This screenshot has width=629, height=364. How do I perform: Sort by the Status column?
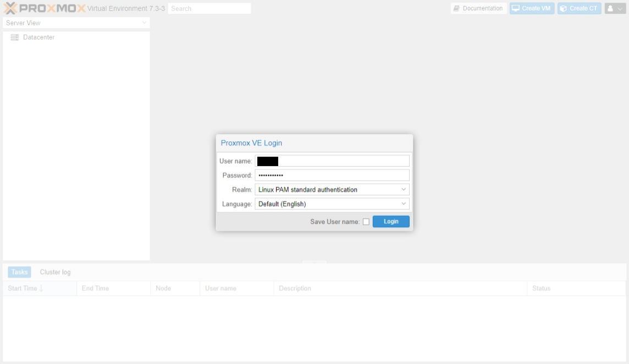coord(576,288)
